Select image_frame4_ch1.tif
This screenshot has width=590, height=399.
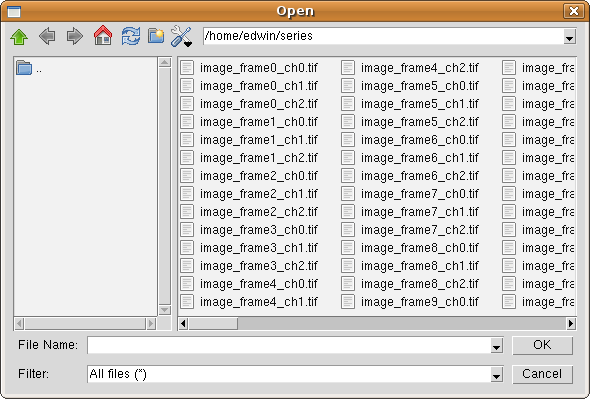click(259, 302)
